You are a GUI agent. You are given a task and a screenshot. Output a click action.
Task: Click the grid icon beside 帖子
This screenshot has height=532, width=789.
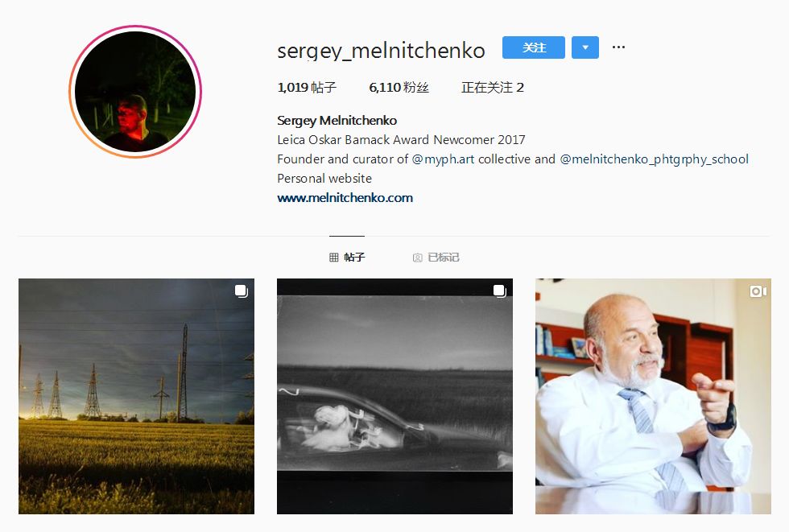333,258
